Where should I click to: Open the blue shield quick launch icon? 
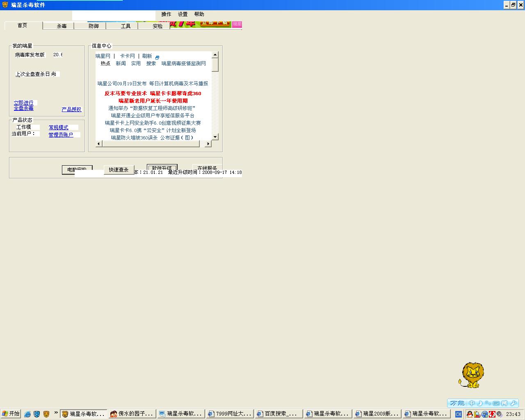37,414
